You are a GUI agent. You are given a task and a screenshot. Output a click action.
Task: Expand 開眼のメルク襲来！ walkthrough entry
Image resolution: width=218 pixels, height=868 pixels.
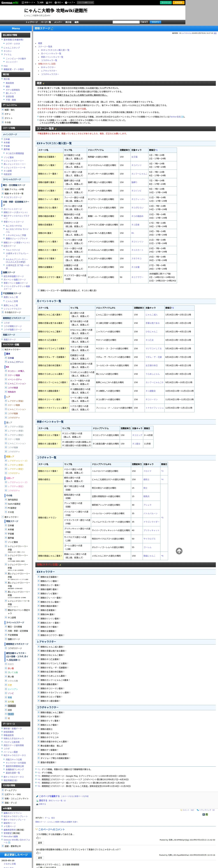tap(39, 725)
